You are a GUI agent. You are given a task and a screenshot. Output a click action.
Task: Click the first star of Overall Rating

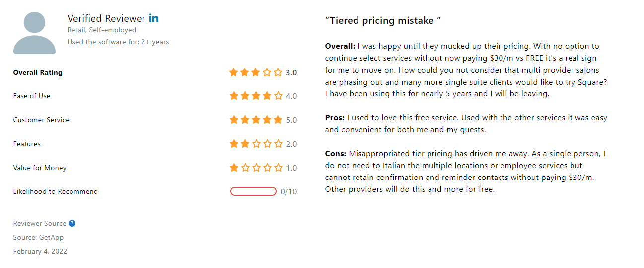click(x=234, y=72)
